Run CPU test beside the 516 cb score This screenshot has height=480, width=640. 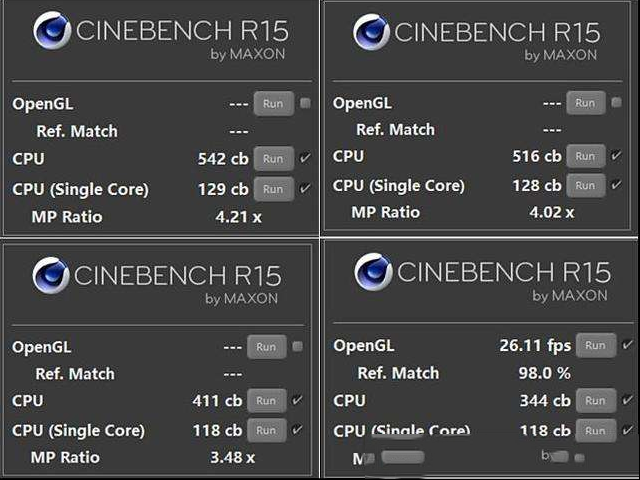click(586, 156)
